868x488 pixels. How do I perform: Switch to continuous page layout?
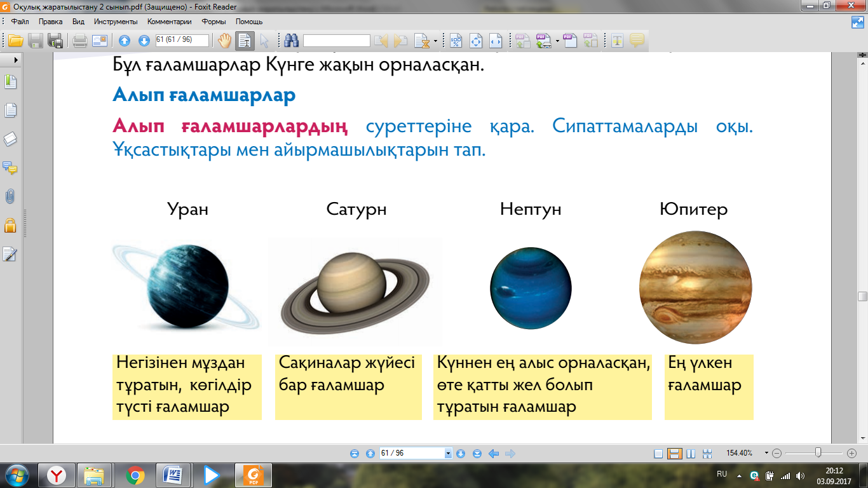pyautogui.click(x=675, y=454)
